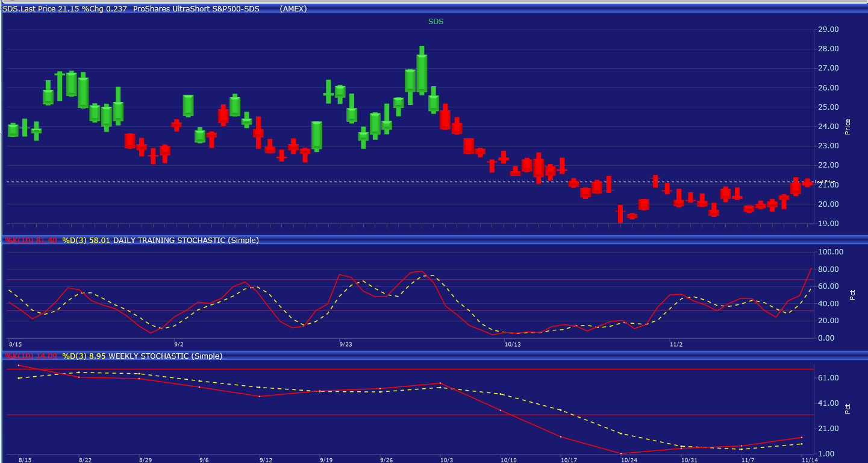This screenshot has width=868, height=463.
Task: Click the 25.00 price axis value
Action: click(x=828, y=107)
